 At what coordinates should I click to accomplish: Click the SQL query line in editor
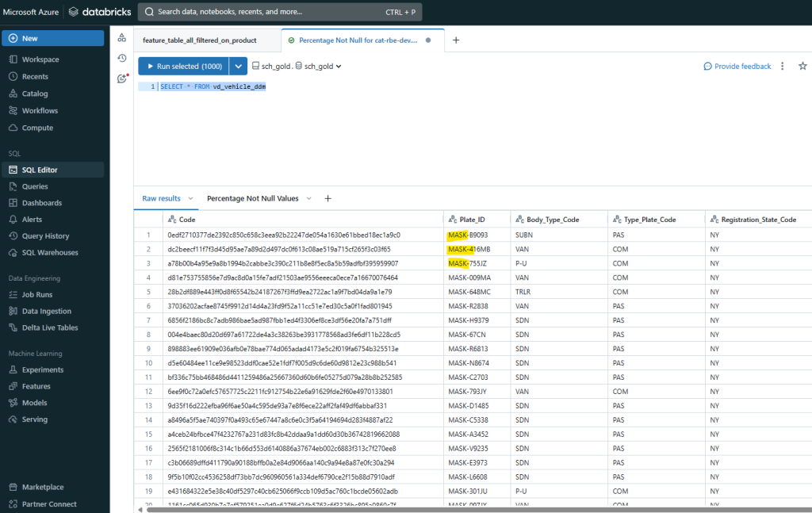pos(213,86)
